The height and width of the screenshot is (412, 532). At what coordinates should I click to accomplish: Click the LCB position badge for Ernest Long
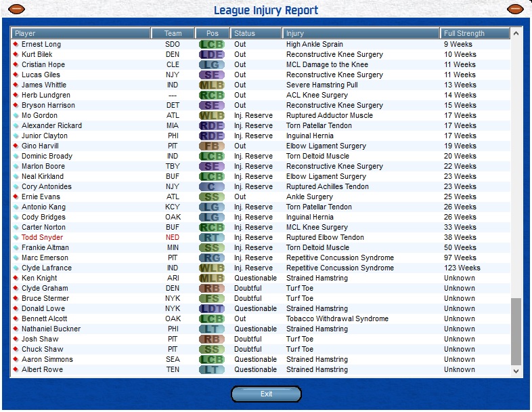tap(212, 45)
